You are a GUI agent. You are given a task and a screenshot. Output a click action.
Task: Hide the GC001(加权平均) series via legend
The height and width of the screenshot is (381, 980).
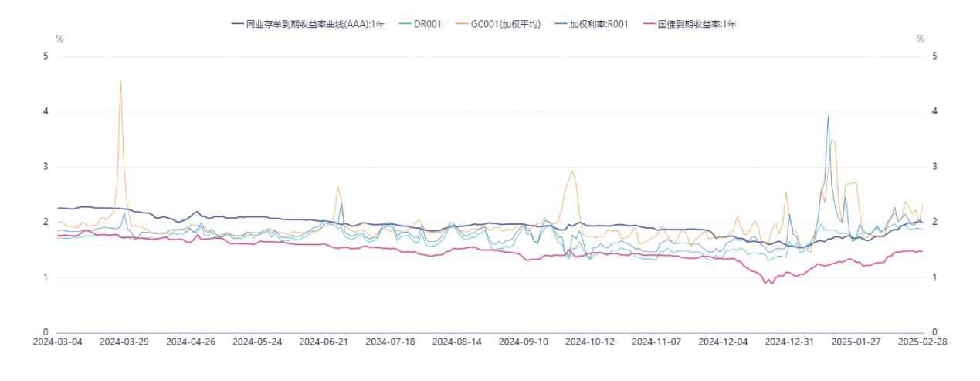500,24
